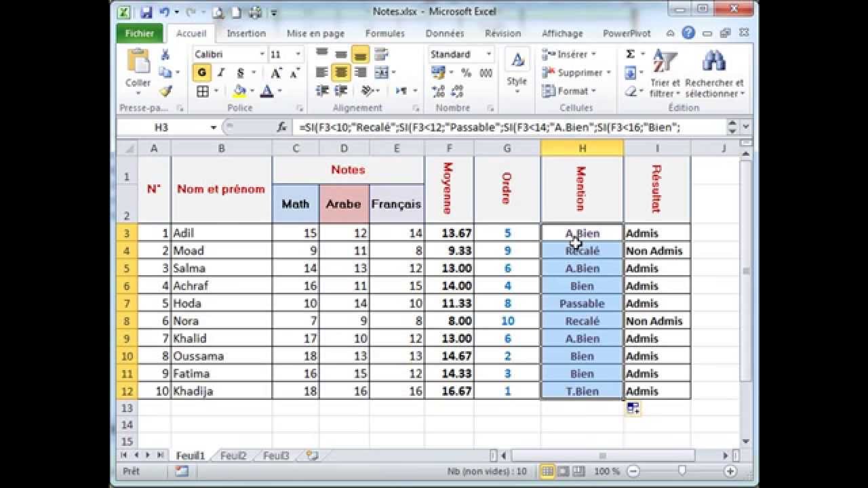This screenshot has height=488, width=868.
Task: Open the Calibri font name dropdown
Action: point(262,54)
